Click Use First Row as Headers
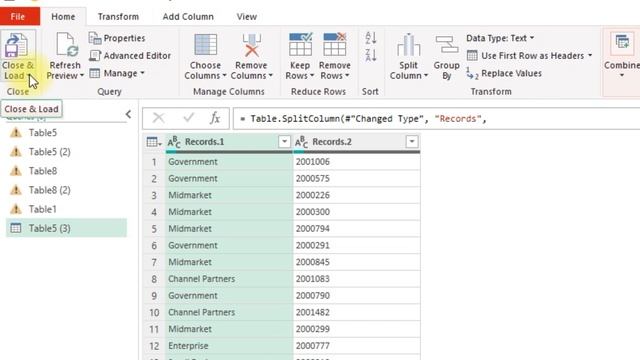The image size is (640, 360). [525, 56]
